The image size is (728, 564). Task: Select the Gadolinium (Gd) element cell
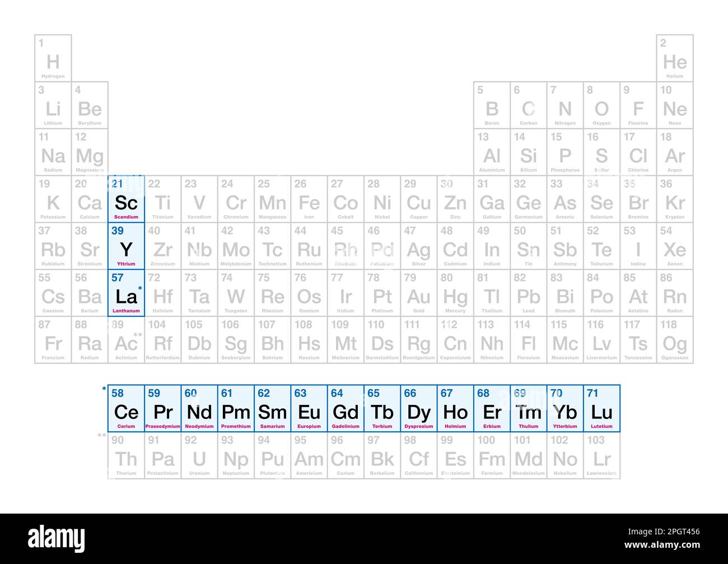[x=346, y=408]
